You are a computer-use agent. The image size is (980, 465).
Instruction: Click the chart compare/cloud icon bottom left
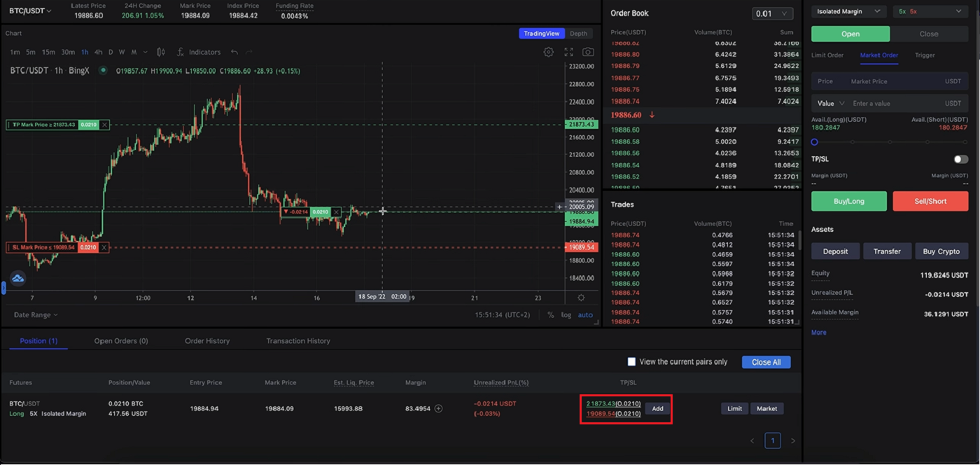pos(18,278)
